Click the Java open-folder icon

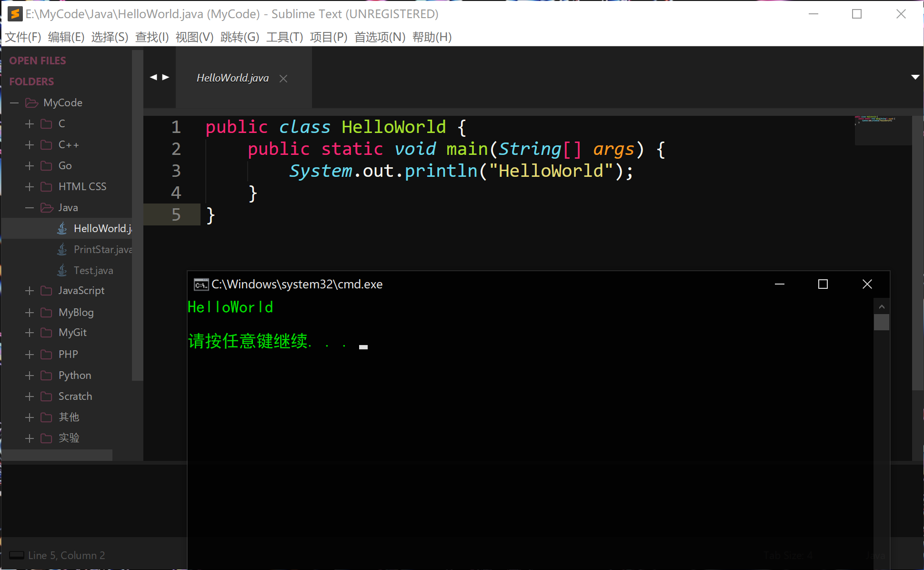(x=47, y=208)
